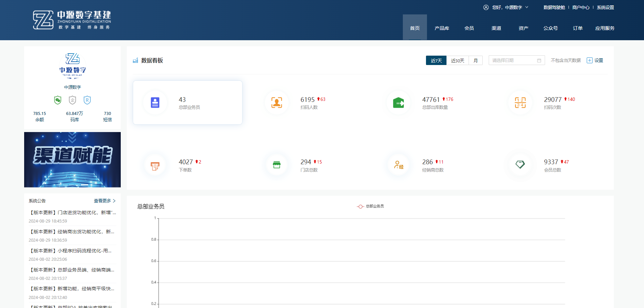The height and width of the screenshot is (308, 644).
Task: Click the 扫码人数 scan person icon
Action: (x=277, y=103)
